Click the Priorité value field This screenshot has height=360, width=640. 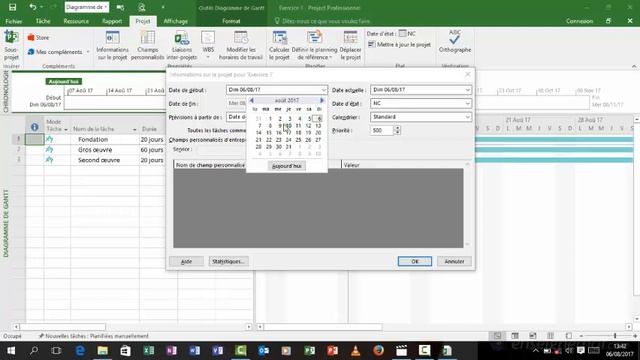pos(382,130)
